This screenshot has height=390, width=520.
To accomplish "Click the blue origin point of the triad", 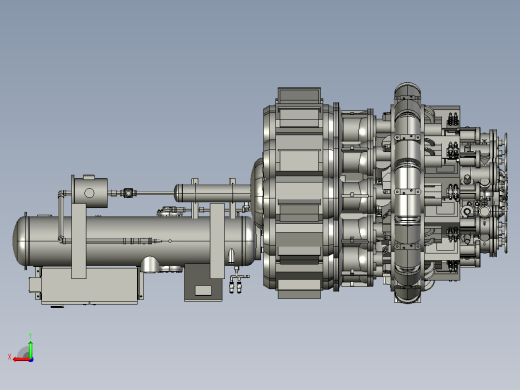I will click(31, 360).
